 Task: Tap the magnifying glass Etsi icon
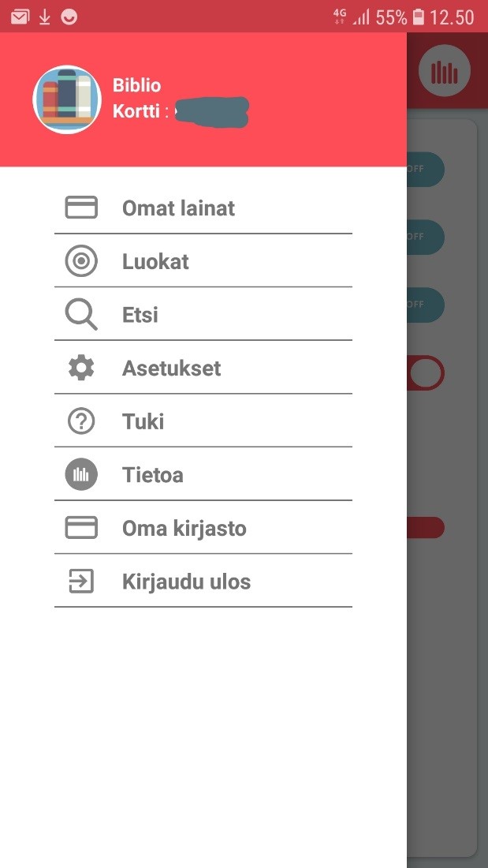[x=81, y=315]
